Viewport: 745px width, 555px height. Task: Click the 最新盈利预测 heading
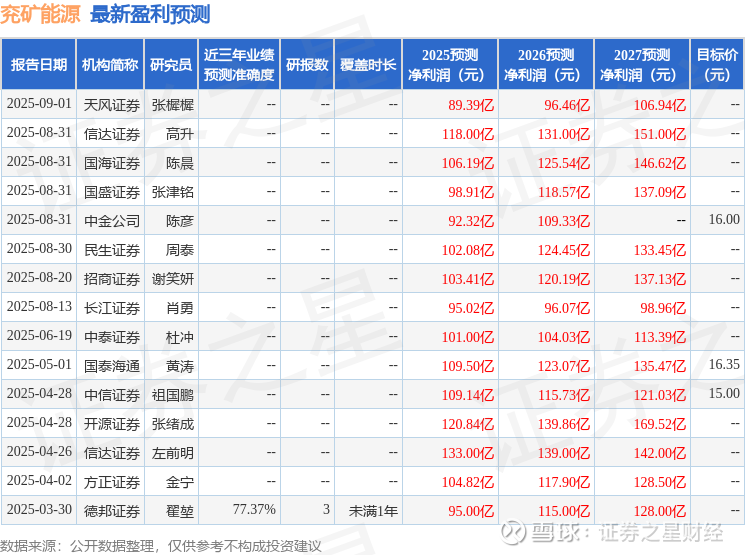(x=150, y=15)
